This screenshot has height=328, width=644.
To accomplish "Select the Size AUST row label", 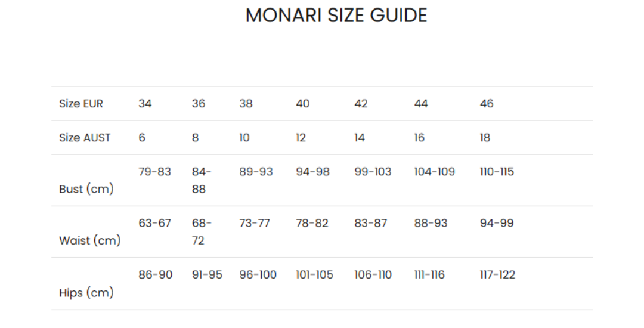I will (85, 138).
